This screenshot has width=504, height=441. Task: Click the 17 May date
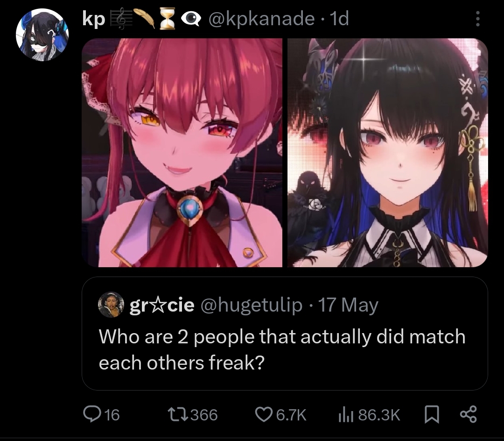348,305
